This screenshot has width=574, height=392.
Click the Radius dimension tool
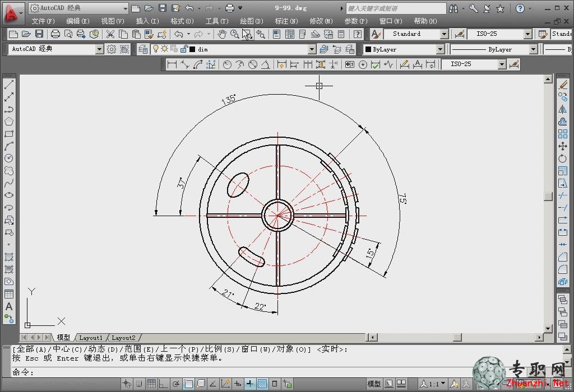tap(227, 65)
